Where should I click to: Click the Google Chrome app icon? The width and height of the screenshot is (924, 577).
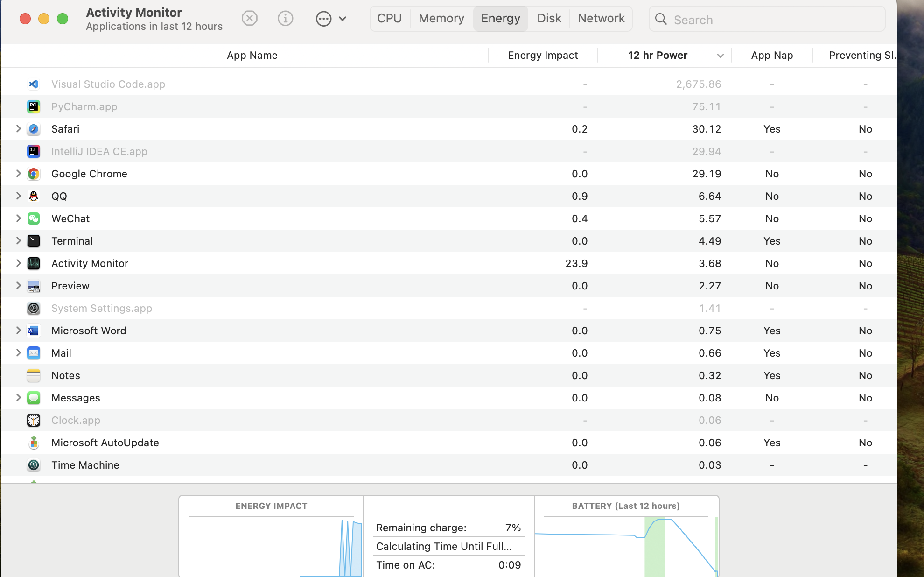pos(34,174)
